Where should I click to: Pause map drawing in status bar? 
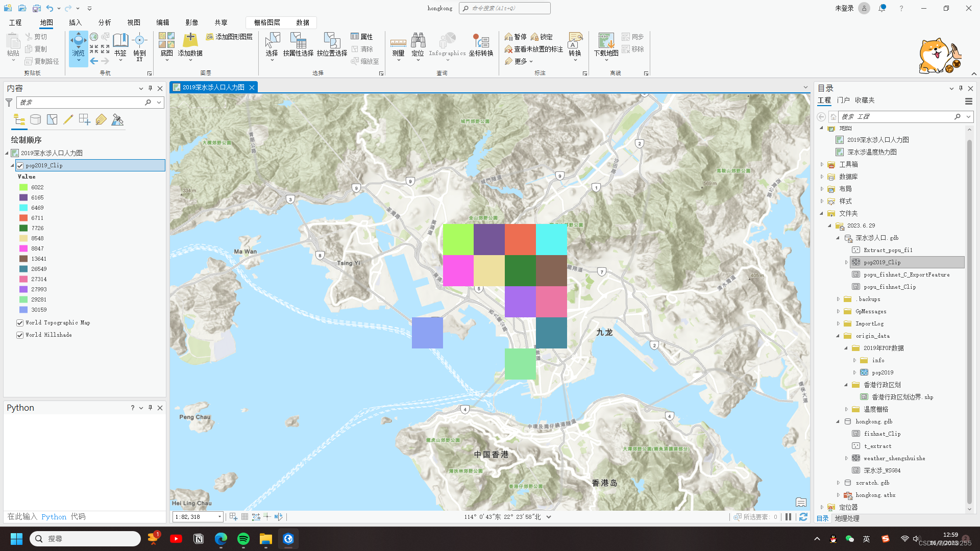point(788,517)
